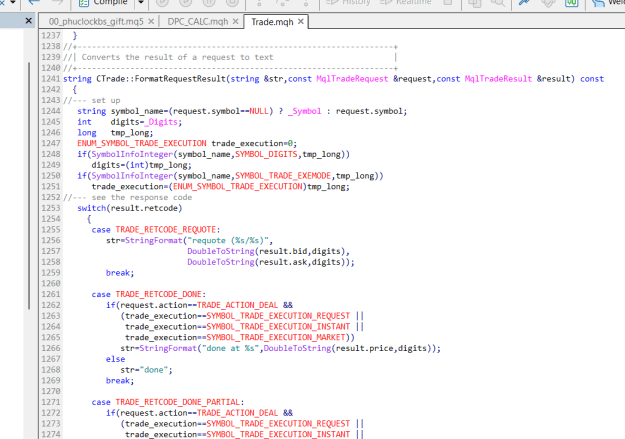Click the "done at %s" string literal

[230, 348]
